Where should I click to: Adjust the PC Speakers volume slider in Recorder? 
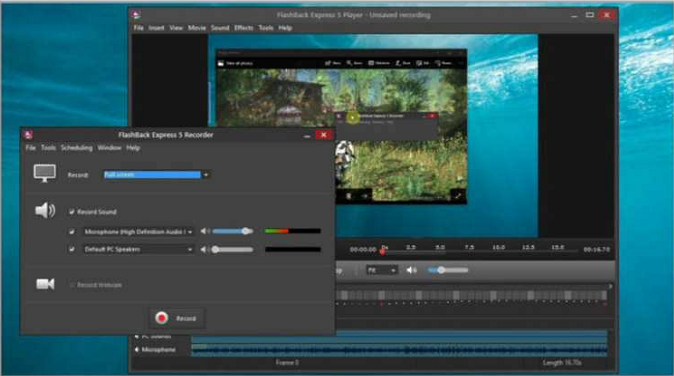click(x=233, y=249)
